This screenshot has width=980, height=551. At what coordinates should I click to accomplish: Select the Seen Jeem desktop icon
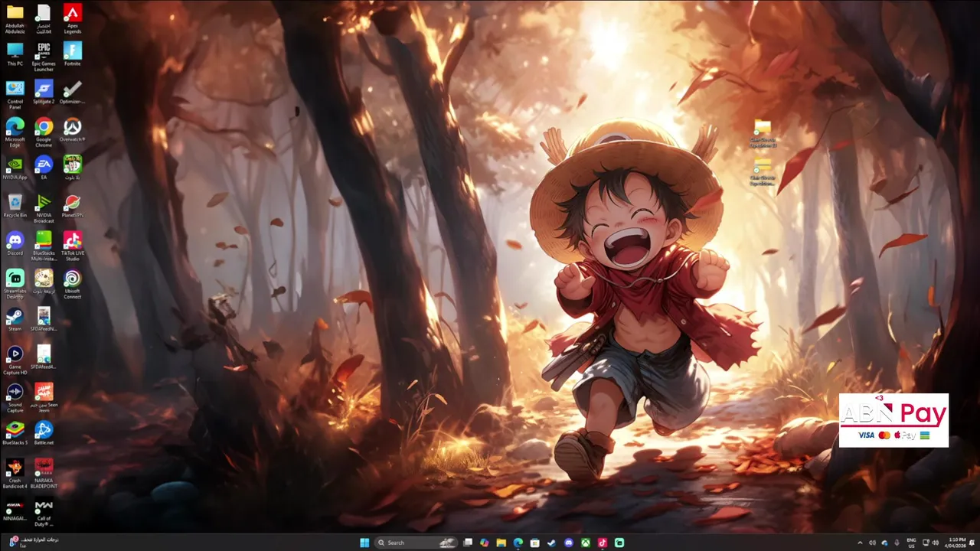pos(44,397)
